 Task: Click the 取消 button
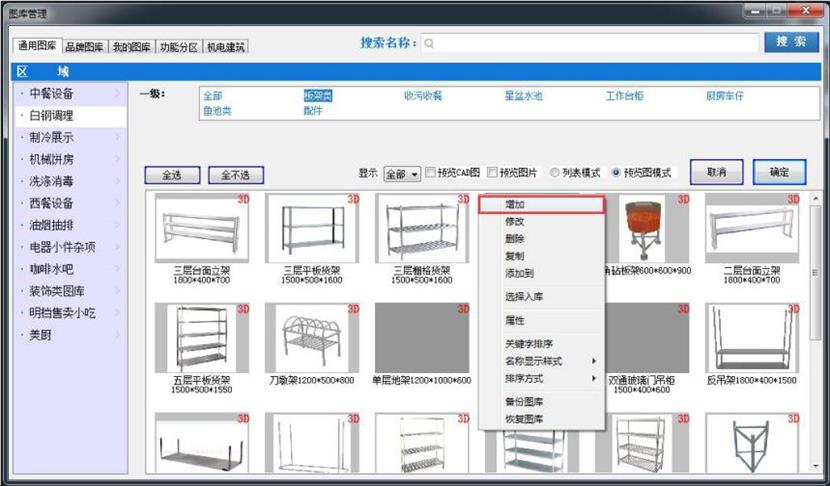pos(717,172)
